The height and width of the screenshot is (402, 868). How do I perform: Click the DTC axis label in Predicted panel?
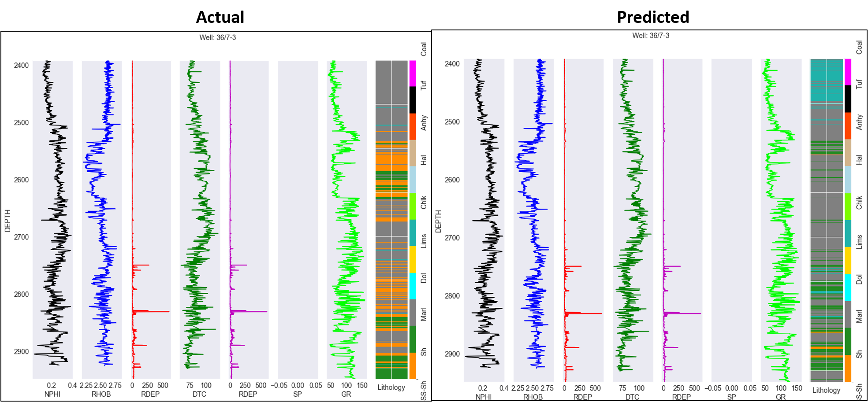coord(632,397)
